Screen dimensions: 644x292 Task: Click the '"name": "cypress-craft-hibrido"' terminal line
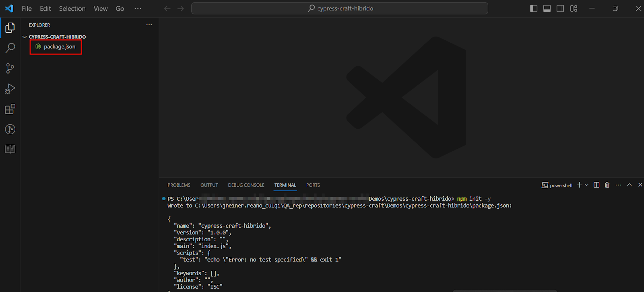[223, 226]
